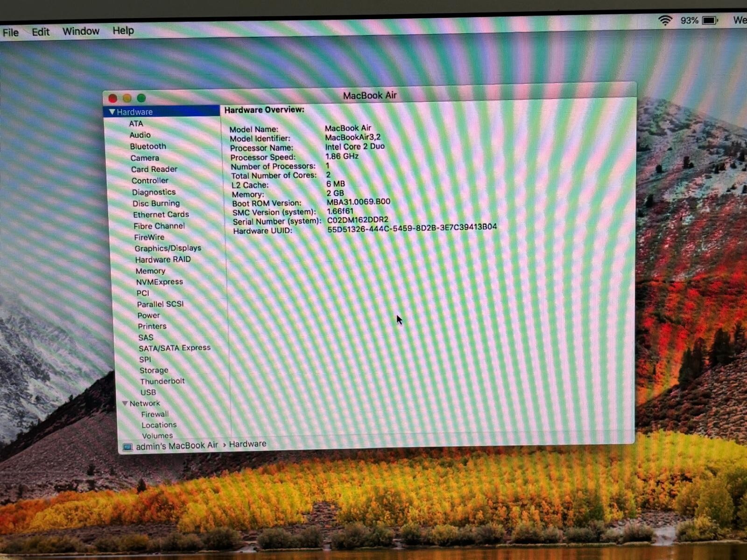This screenshot has height=560, width=747.
Task: Select PCI in the sidebar
Action: pos(143,293)
